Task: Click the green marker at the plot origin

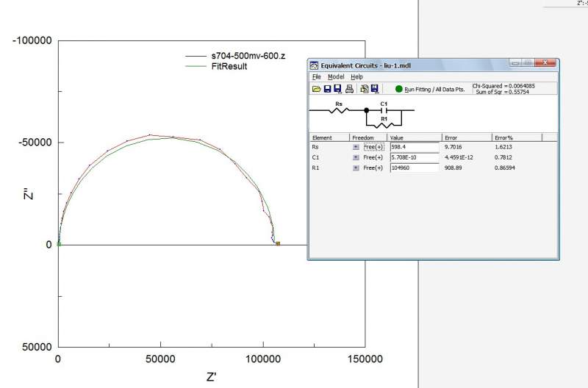Action: pos(59,244)
